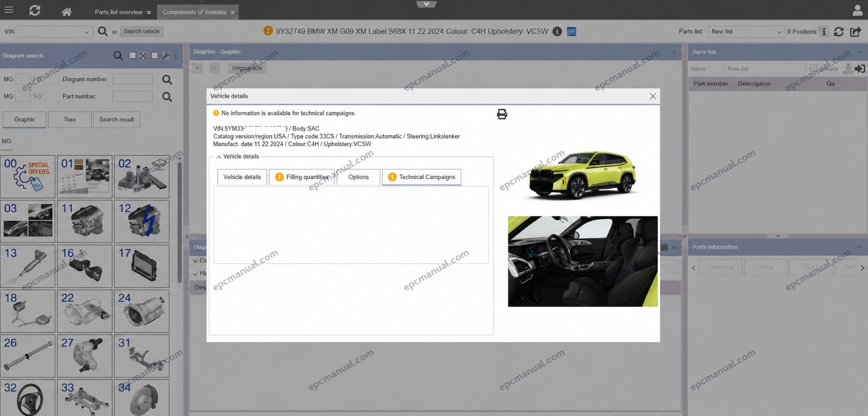Image resolution: width=868 pixels, height=416 pixels.
Task: Click the XM interior photo thumbnail
Action: 583,261
